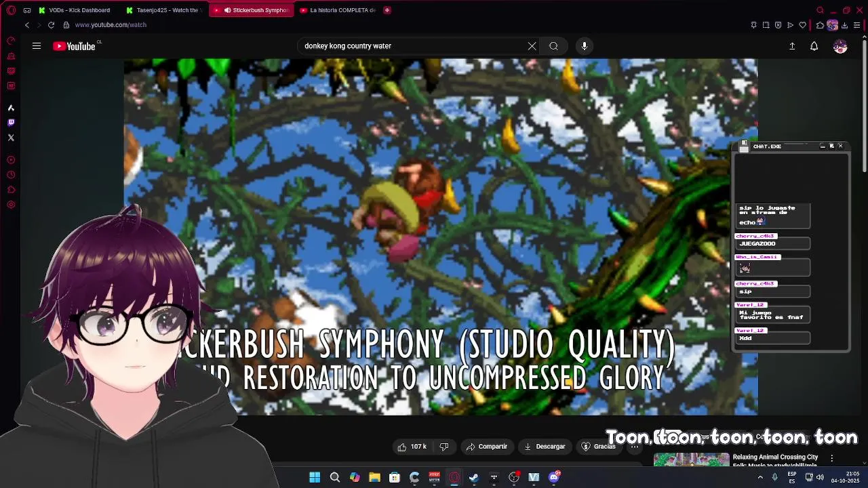Download video with Descargar button

pos(545,447)
